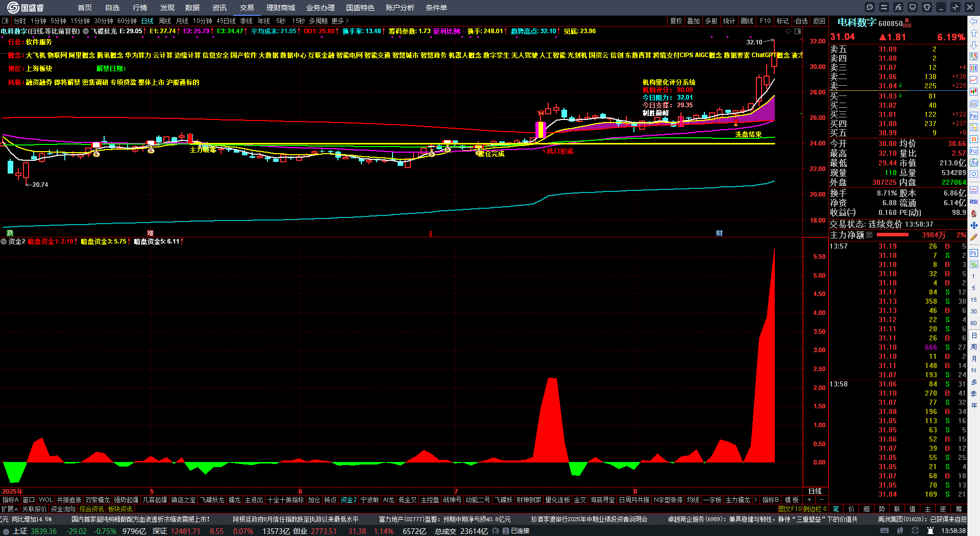
Task: Click the 画线 drawing button
Action: click(747, 21)
